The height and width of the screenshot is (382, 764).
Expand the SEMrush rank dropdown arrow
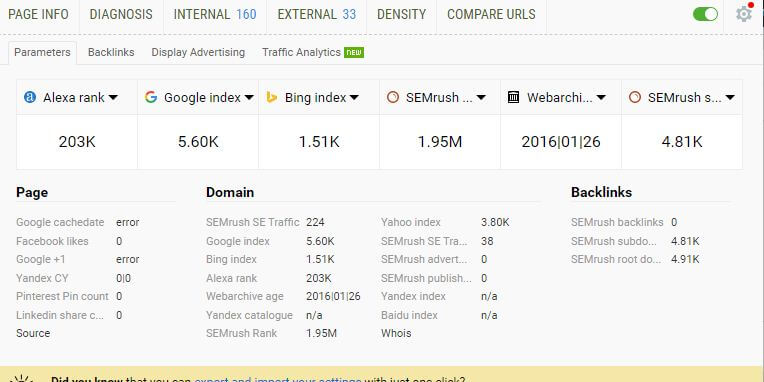[x=481, y=98]
